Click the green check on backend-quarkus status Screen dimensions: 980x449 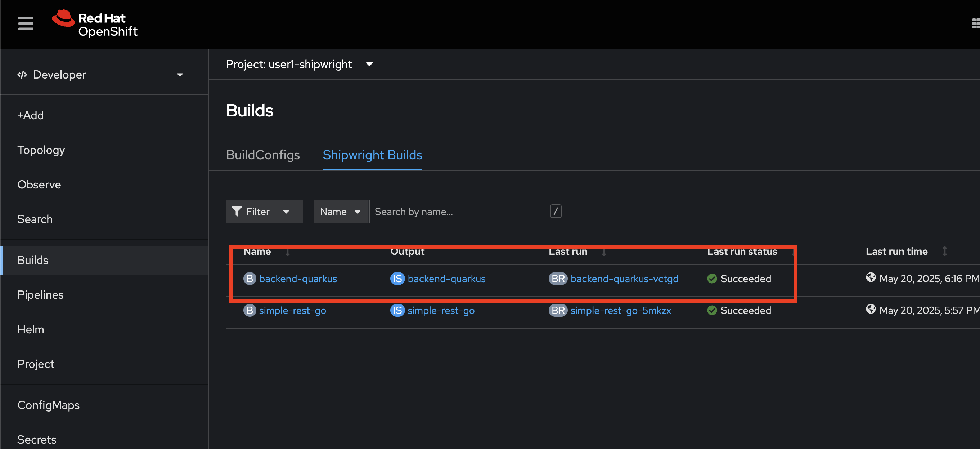pyautogui.click(x=712, y=279)
